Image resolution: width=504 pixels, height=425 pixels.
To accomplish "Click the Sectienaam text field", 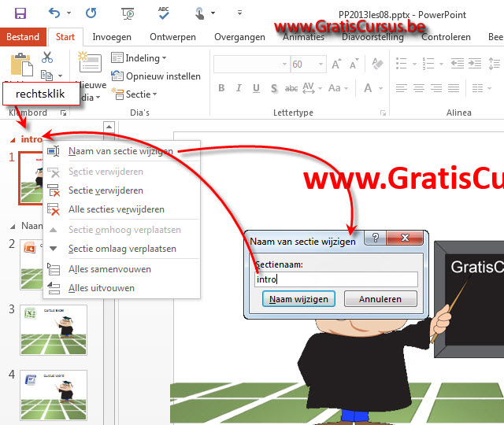I will coord(336,279).
